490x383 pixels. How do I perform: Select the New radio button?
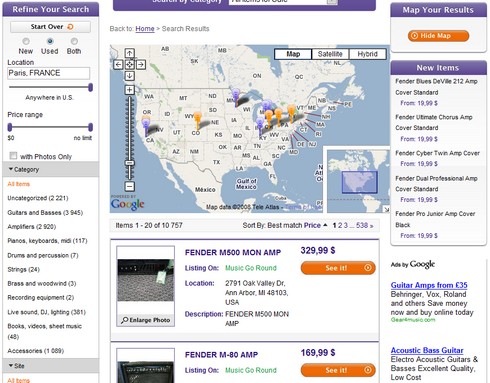tap(26, 41)
